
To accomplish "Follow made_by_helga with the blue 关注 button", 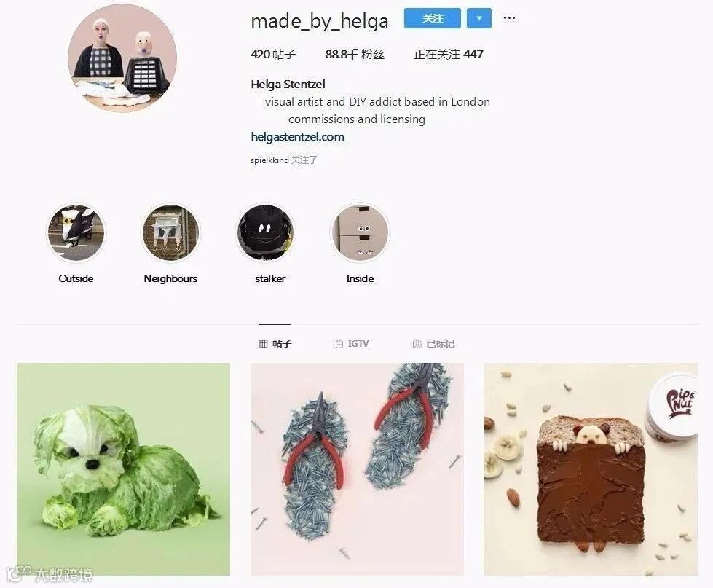I will click(433, 18).
